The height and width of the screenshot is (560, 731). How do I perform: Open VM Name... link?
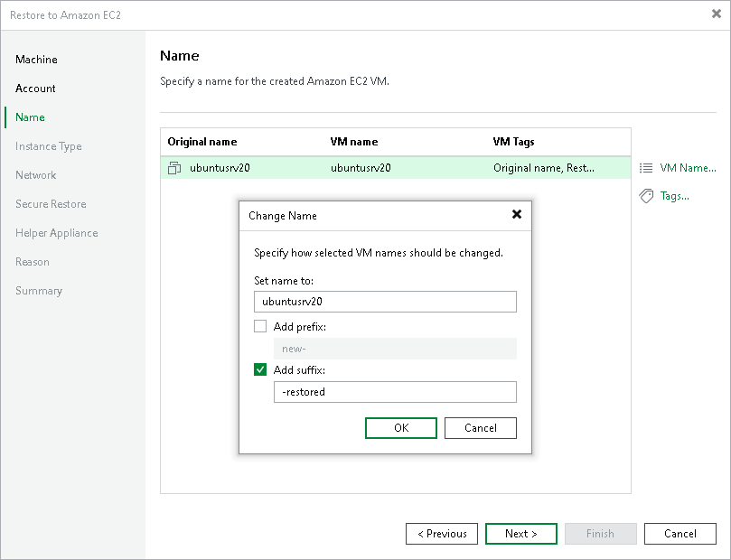[x=688, y=168]
